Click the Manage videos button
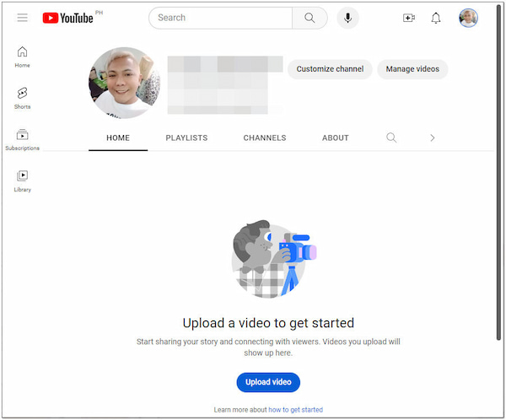Viewport: 506px width, 420px height. click(412, 69)
